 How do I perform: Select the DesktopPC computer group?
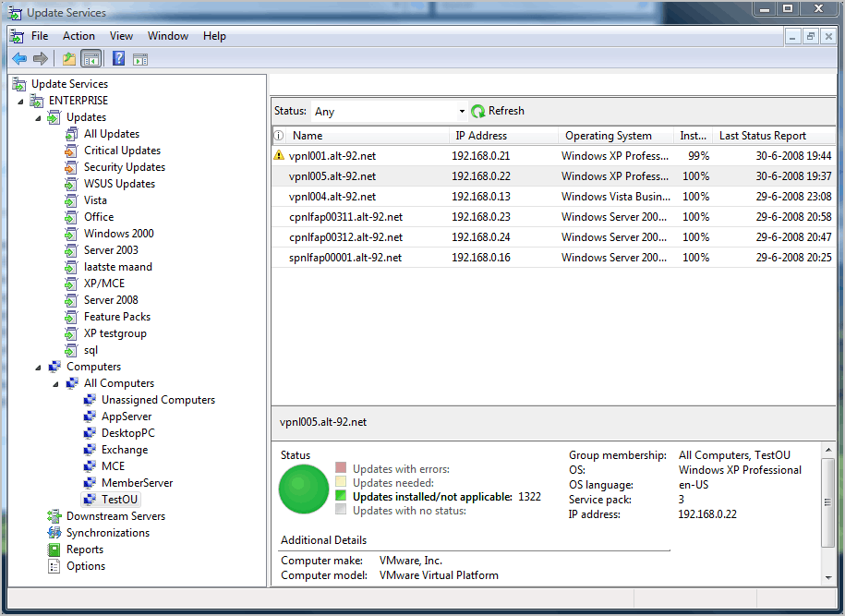tap(127, 433)
